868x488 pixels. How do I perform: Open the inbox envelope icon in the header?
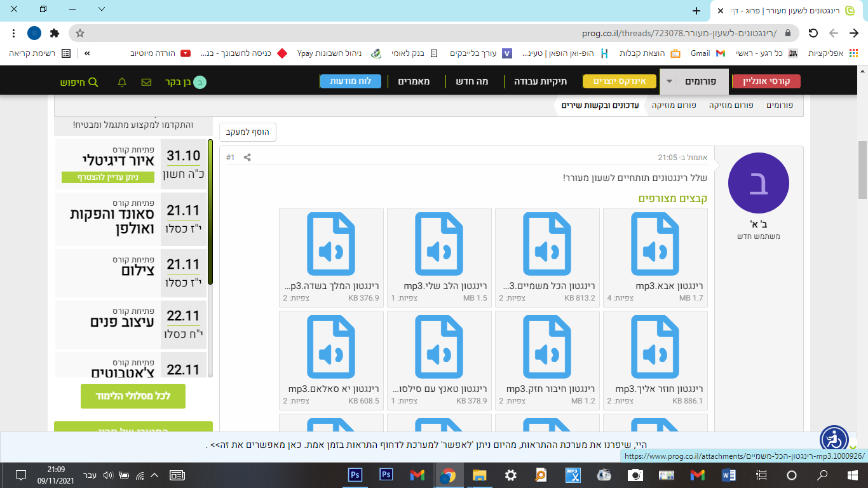click(x=146, y=82)
